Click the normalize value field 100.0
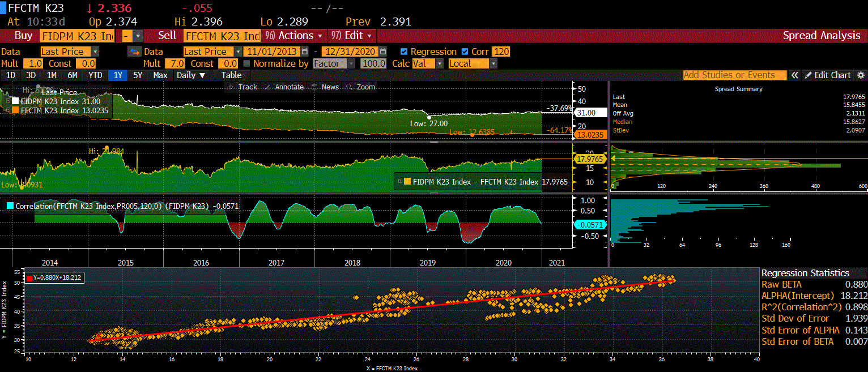Screen dimensions: 868x372 click(x=374, y=63)
